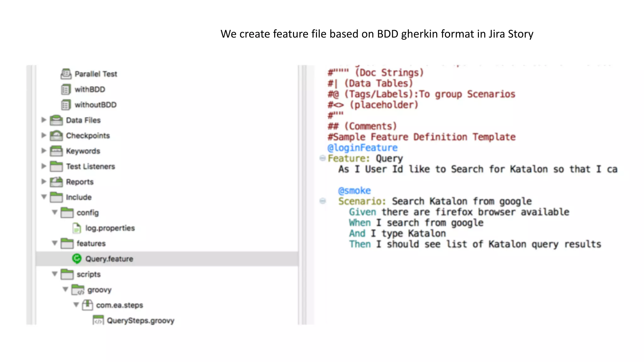Open QuerySteps.groovy file
The width and height of the screenshot is (644, 362).
[x=141, y=321]
